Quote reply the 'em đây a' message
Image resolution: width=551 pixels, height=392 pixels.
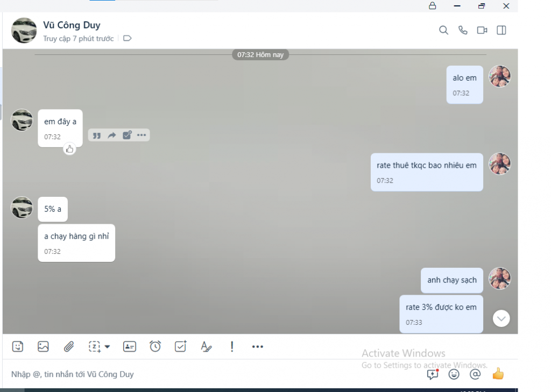click(97, 136)
